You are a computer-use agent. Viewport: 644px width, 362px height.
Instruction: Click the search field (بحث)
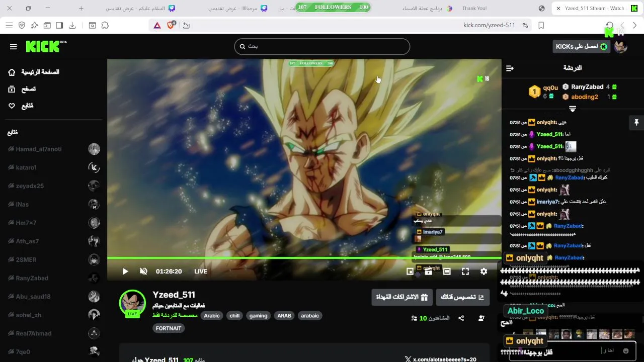point(322,46)
